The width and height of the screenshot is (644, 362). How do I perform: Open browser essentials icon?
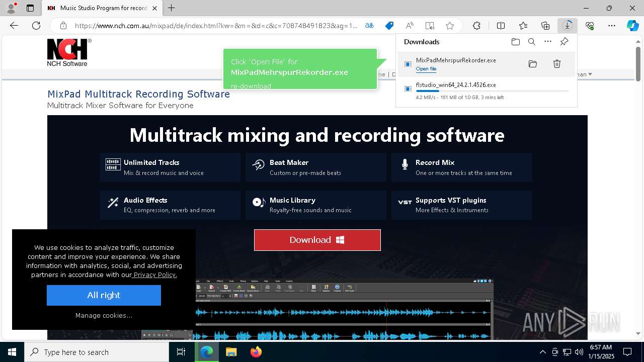(x=590, y=26)
